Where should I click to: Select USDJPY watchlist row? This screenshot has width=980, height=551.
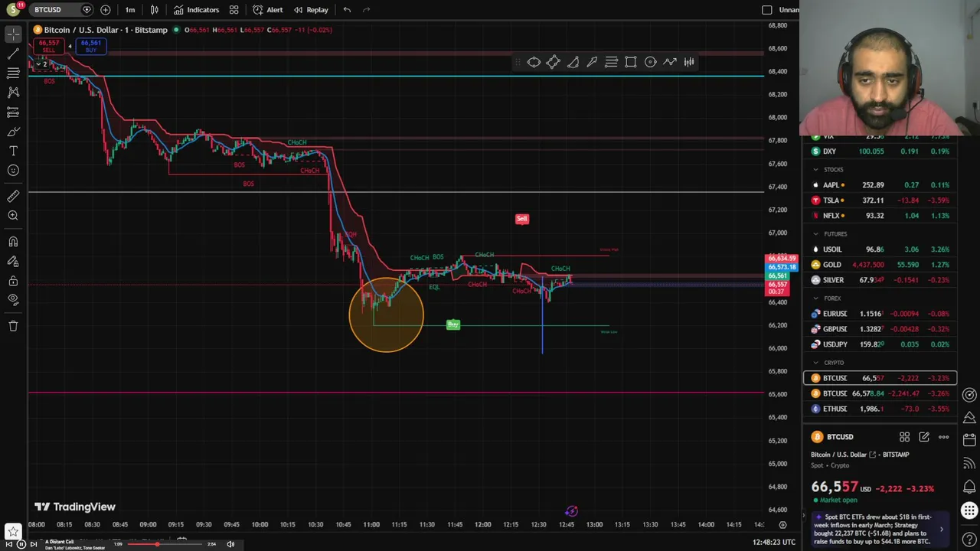click(880, 344)
